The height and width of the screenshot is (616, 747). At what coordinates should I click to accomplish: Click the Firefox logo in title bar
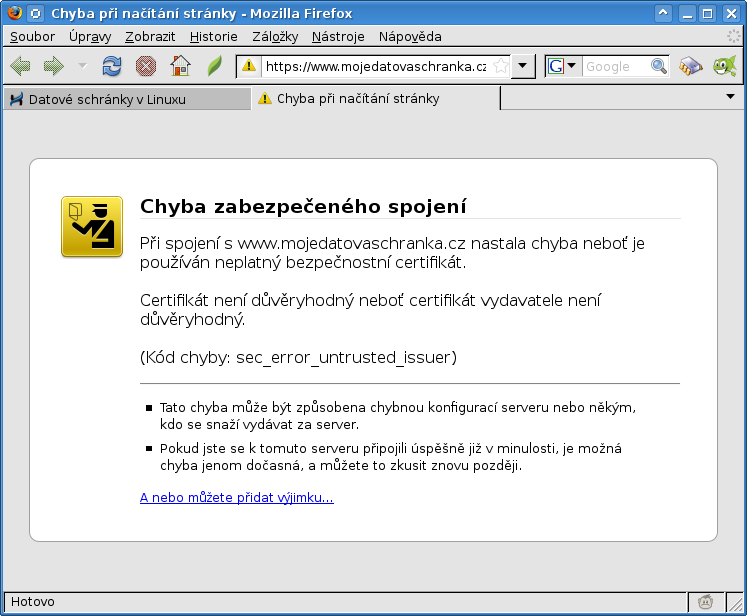point(15,13)
